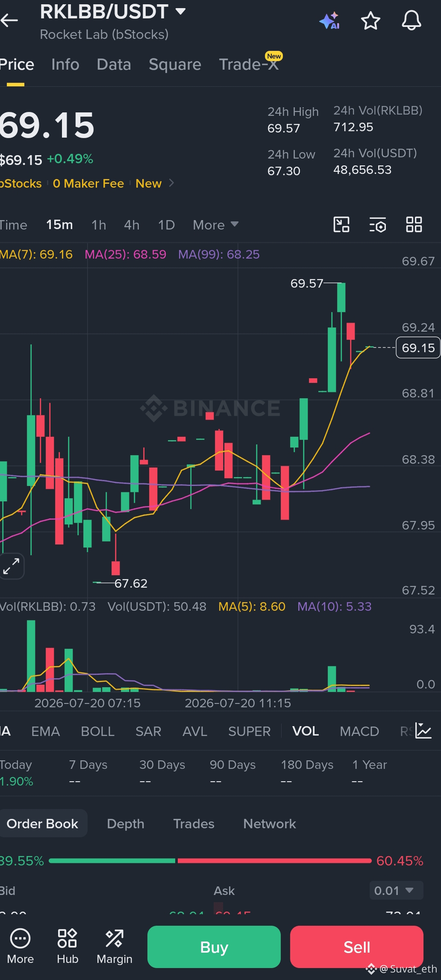Enable the SUPER indicator
This screenshot has height=980, width=441.
(249, 731)
